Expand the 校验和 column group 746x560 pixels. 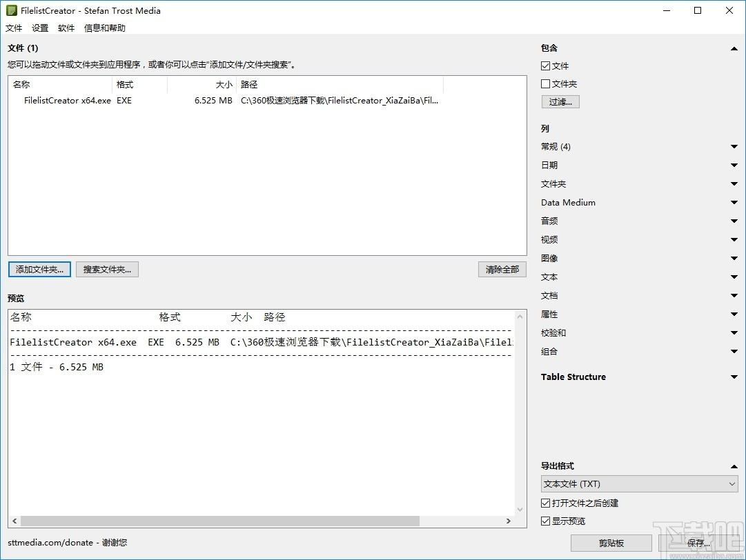734,333
